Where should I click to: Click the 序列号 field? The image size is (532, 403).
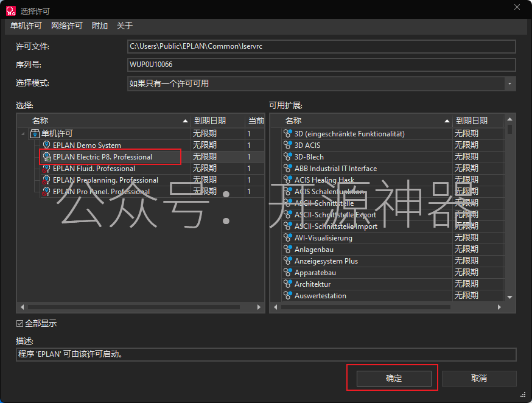point(321,65)
